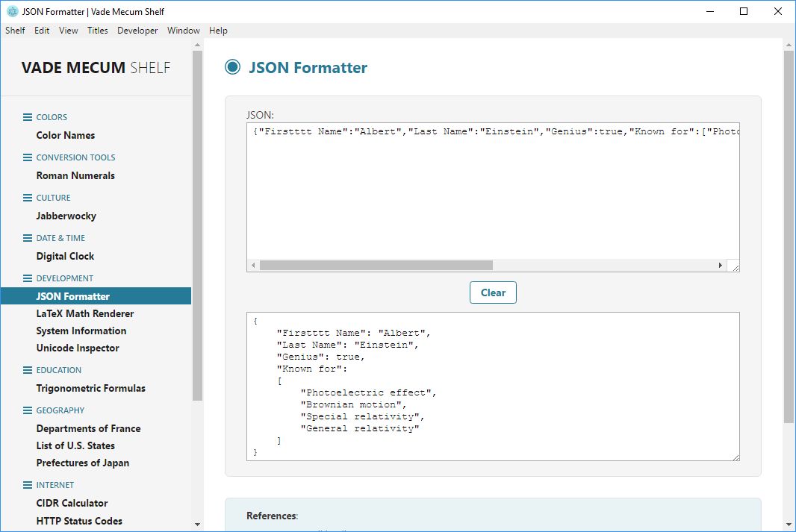This screenshot has width=796, height=532.
Task: Click the output area resize grip
Action: point(736,457)
